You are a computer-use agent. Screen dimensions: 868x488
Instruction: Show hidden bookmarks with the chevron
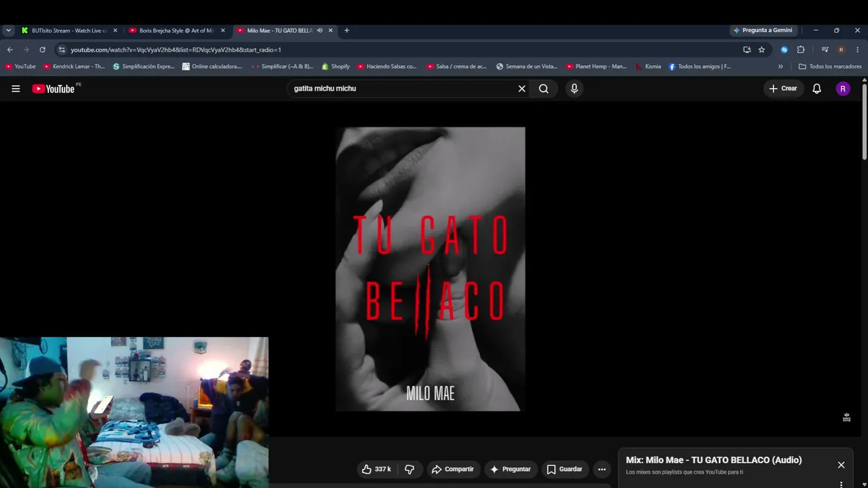click(781, 66)
